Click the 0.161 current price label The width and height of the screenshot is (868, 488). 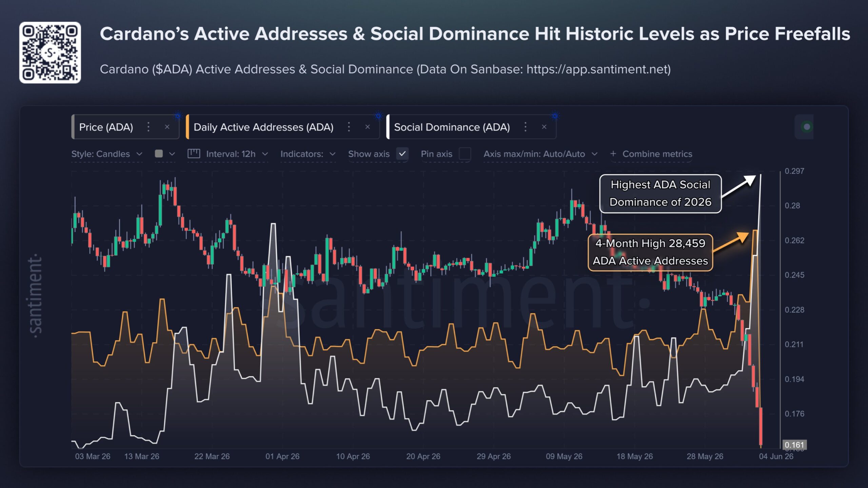(x=794, y=445)
